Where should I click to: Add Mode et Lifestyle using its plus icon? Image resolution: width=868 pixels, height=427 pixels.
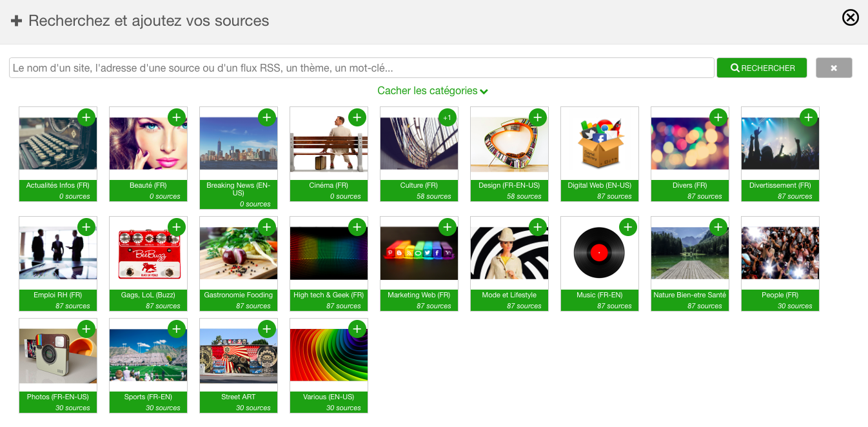pyautogui.click(x=538, y=227)
